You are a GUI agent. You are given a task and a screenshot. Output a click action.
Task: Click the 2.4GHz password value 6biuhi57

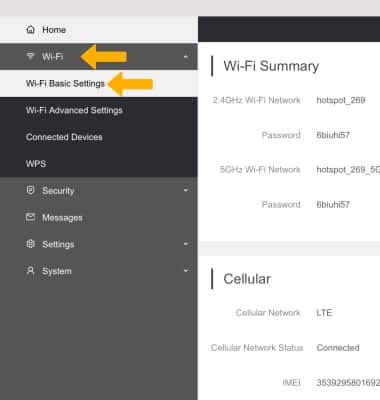[x=333, y=135]
